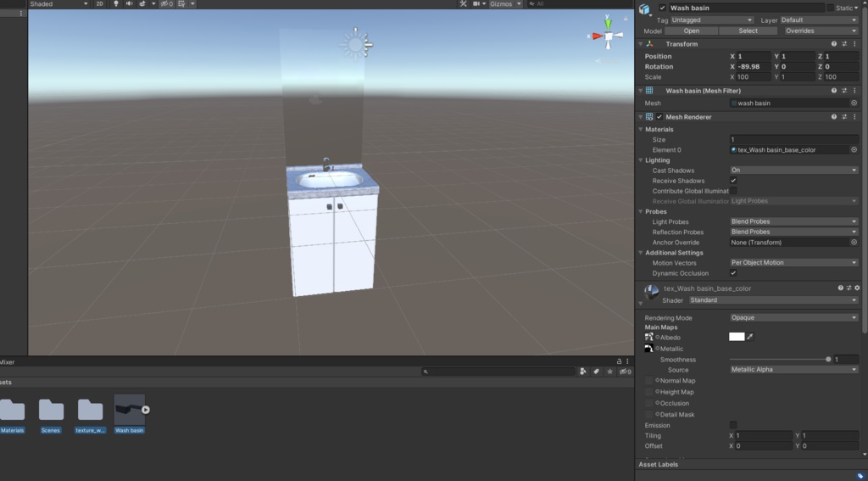Toggle Dynamic Occlusion checkbox
The width and height of the screenshot is (868, 481).
tap(733, 273)
